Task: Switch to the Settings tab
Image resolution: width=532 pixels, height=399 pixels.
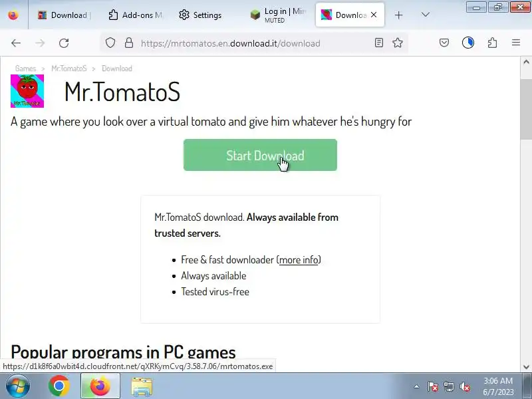Action: 201,15
